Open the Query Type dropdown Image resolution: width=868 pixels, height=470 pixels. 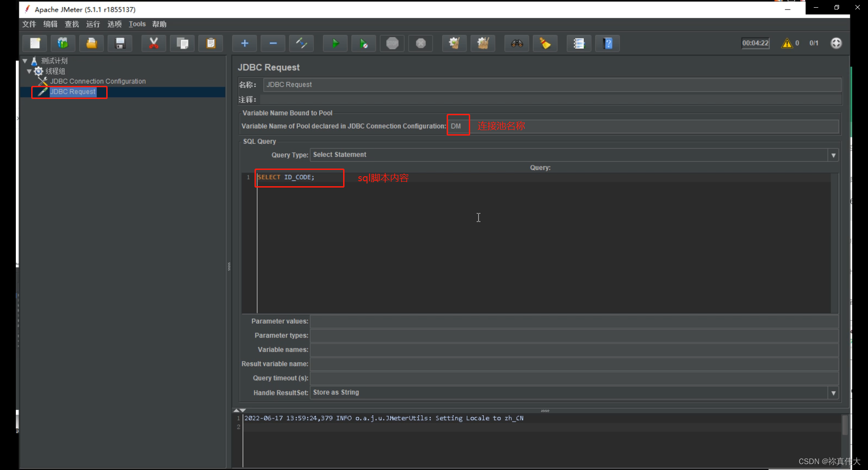(x=833, y=155)
